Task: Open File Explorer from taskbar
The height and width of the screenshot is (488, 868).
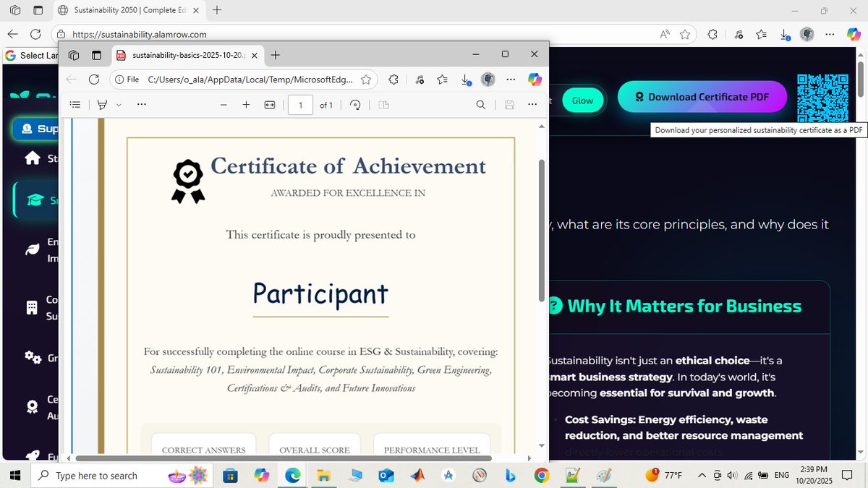Action: [x=323, y=475]
